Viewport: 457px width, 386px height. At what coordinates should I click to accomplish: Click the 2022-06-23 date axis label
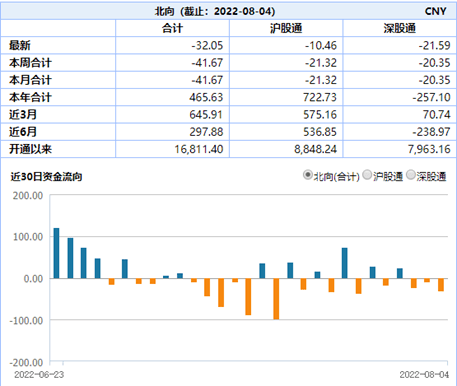click(39, 375)
